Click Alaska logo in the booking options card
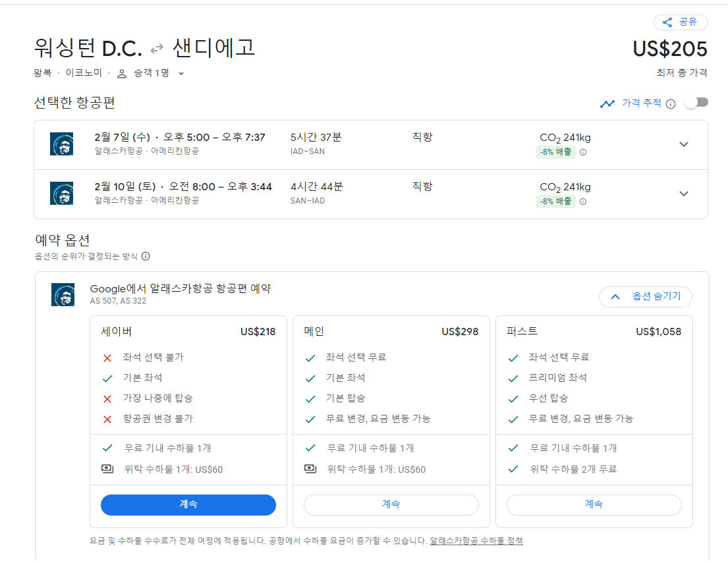Viewport: 728px width, 561px height. pyautogui.click(x=63, y=294)
